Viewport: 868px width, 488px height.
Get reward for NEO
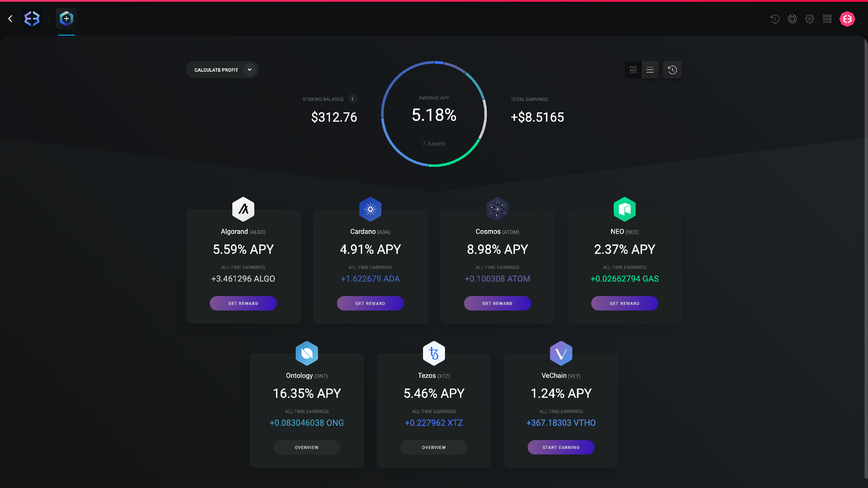coord(625,304)
